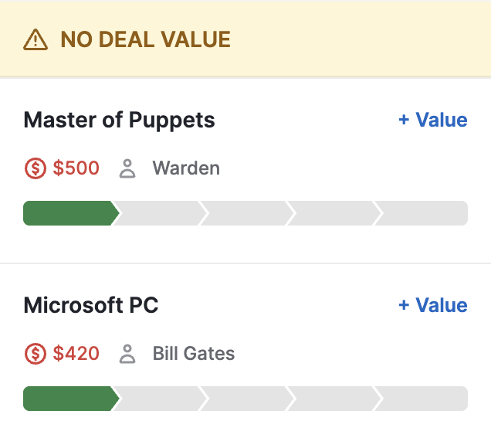This screenshot has height=448, width=491.
Task: Click dollar icon beside $420
Action: point(36,354)
